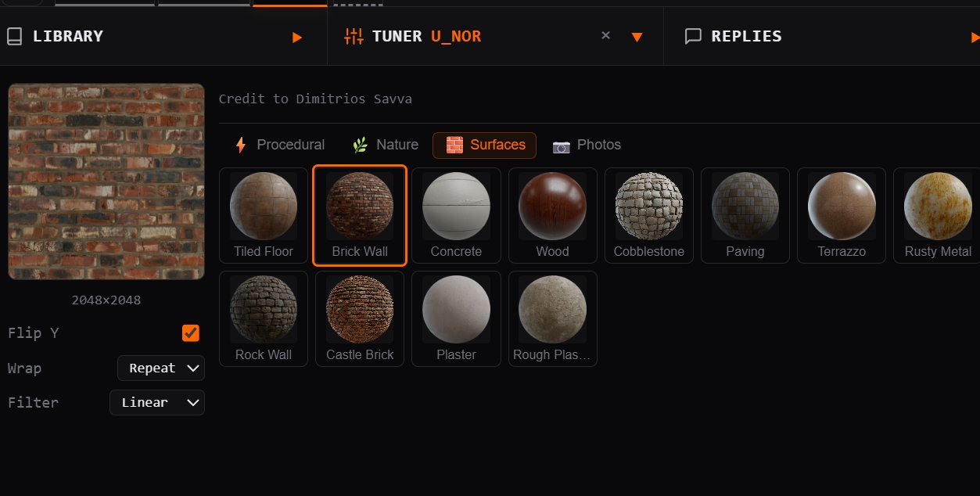Select the Surfaces category tab
Viewport: 980px width, 496px height.
pos(484,145)
